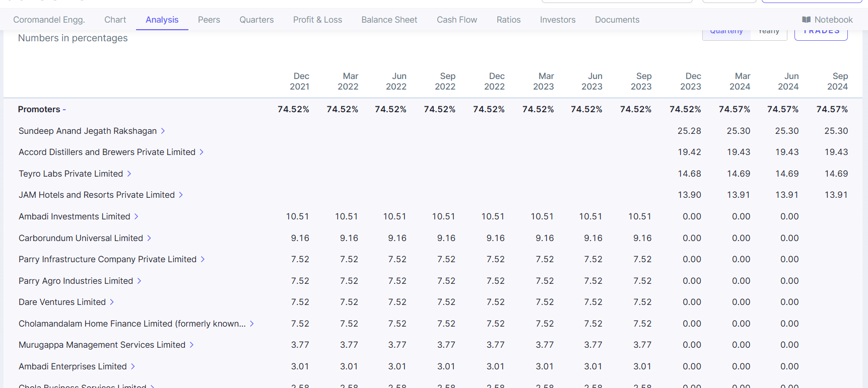Expand Murugappa Management Services chevron
The height and width of the screenshot is (388, 868).
pyautogui.click(x=191, y=345)
